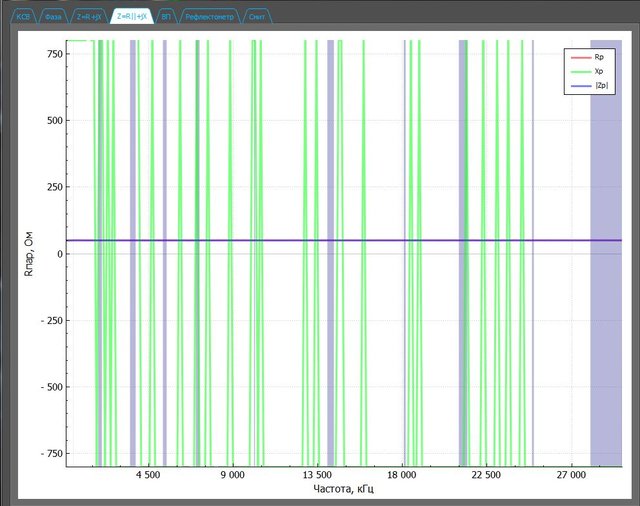Click the Частота, кГц axis title
This screenshot has height=506, width=640.
click(344, 490)
